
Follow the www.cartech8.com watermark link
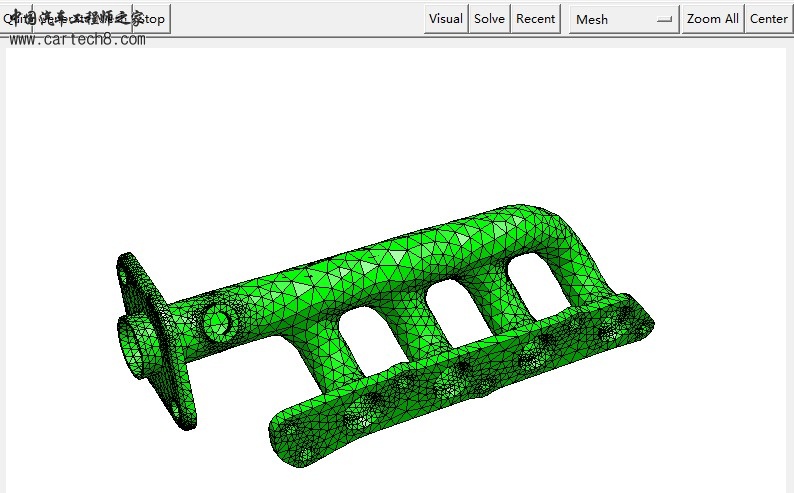click(x=77, y=40)
